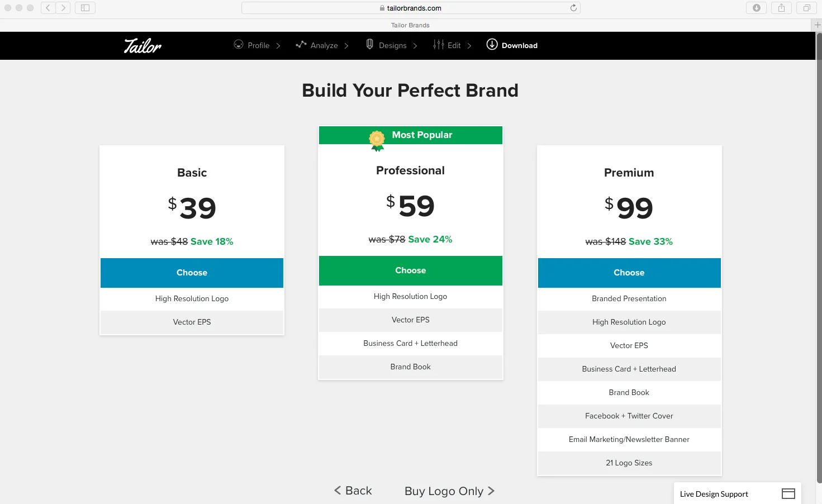Click High Resolution Logo in Basic plan
Image resolution: width=822 pixels, height=504 pixels.
pyautogui.click(x=192, y=298)
